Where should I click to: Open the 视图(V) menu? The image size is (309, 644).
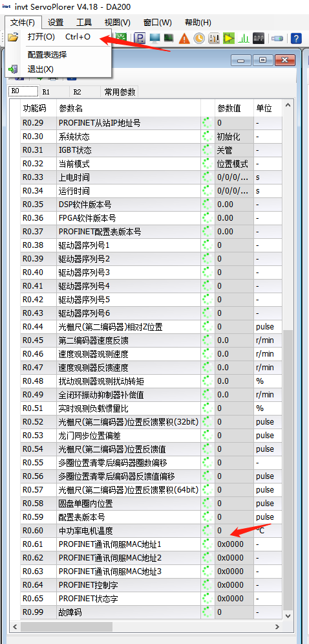click(x=118, y=22)
